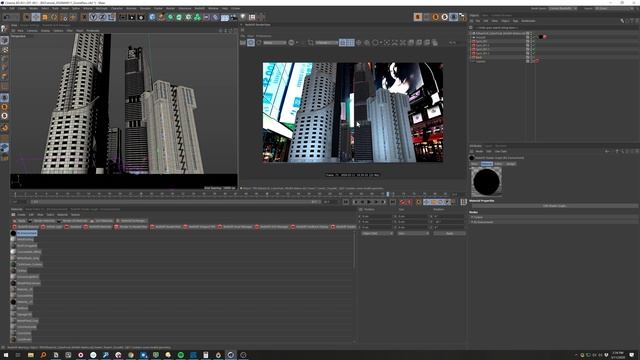Viewport: 640px width, 360px height.
Task: Open the Node Space dropdown
Action: pos(563,9)
